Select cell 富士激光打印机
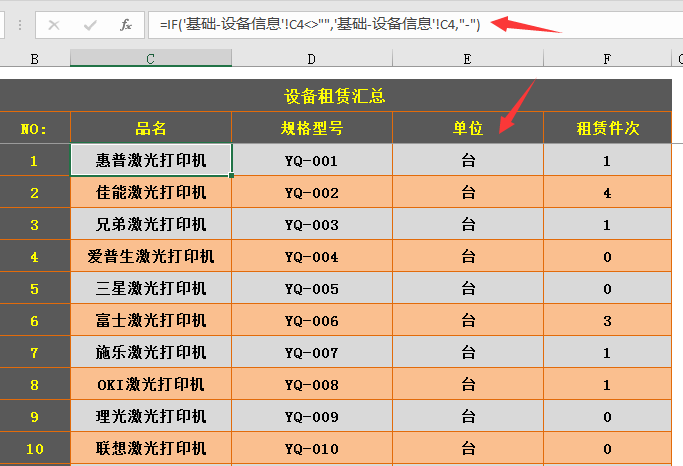Viewport: 683px width, 466px height. click(x=151, y=320)
